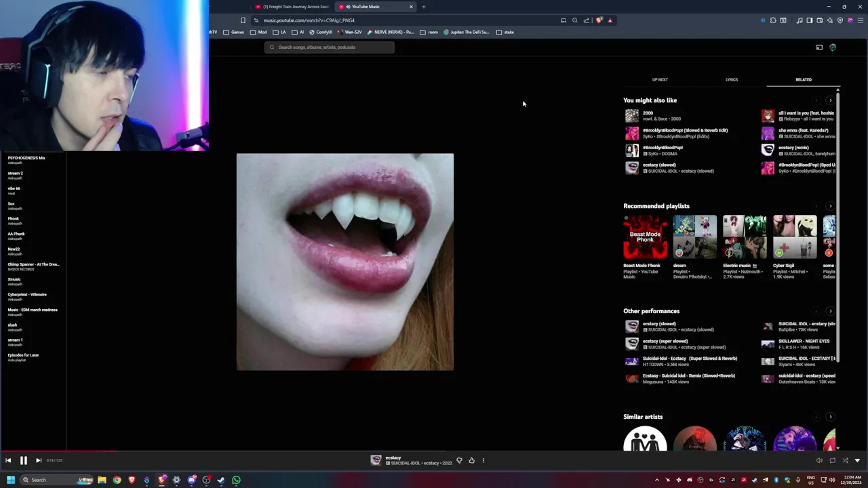The width and height of the screenshot is (868, 488).
Task: Collapse the player page with the arrow
Action: [x=858, y=460]
